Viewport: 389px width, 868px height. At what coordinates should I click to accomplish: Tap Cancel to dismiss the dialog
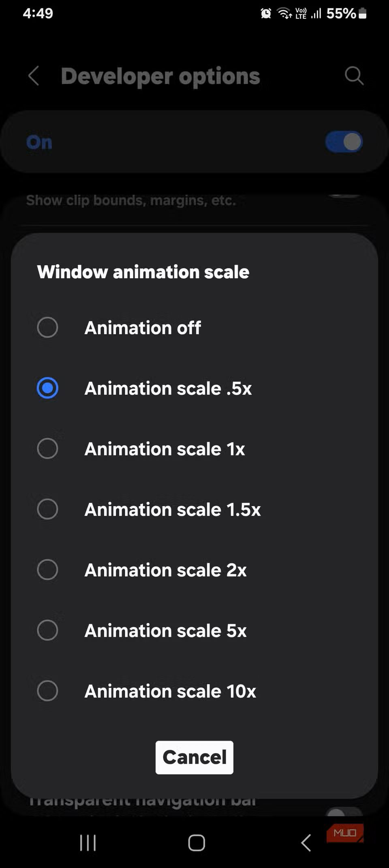(194, 757)
